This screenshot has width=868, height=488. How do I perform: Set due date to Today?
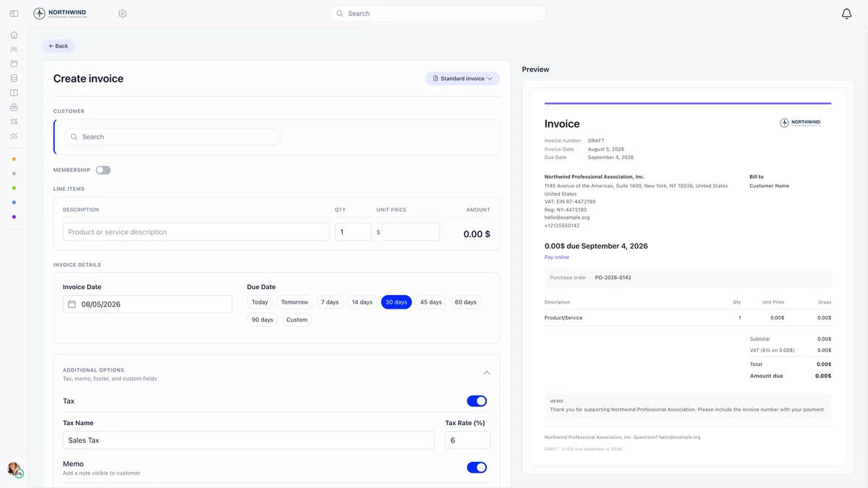tap(260, 302)
